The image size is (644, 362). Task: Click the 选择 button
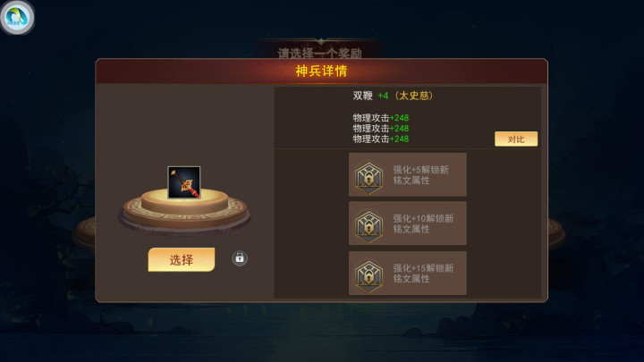pos(181,259)
